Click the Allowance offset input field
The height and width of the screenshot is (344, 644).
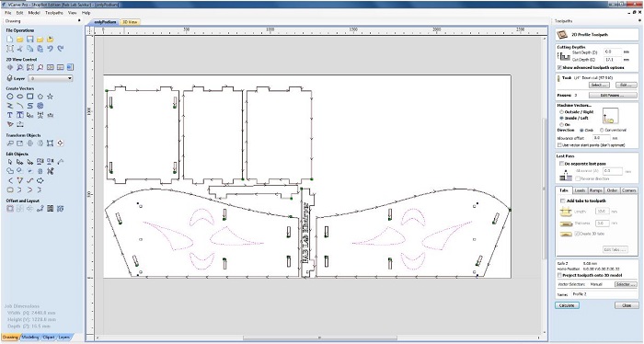tap(602, 138)
